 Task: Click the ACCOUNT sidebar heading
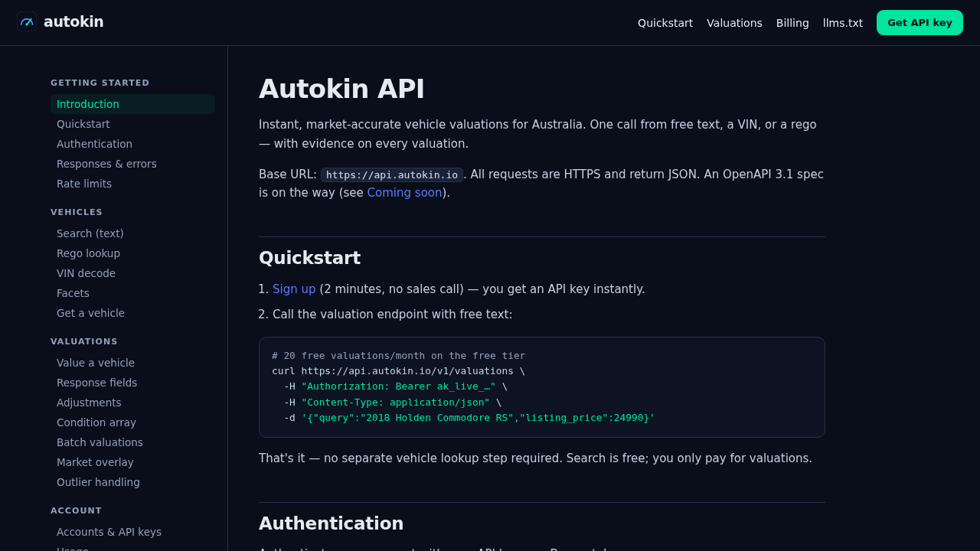(x=76, y=511)
